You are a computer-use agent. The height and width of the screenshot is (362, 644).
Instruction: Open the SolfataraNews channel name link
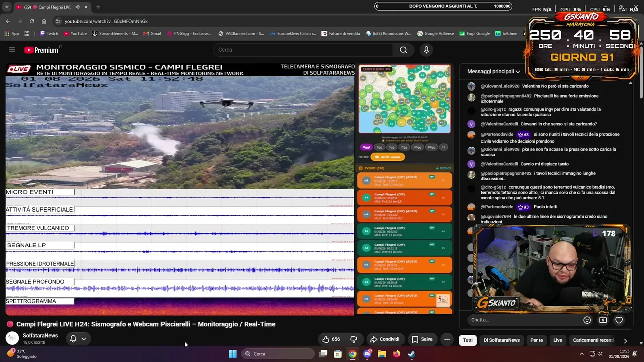(40, 336)
